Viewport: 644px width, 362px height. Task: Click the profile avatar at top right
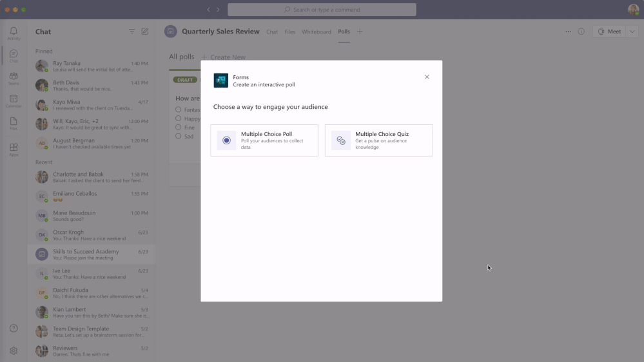click(x=633, y=10)
